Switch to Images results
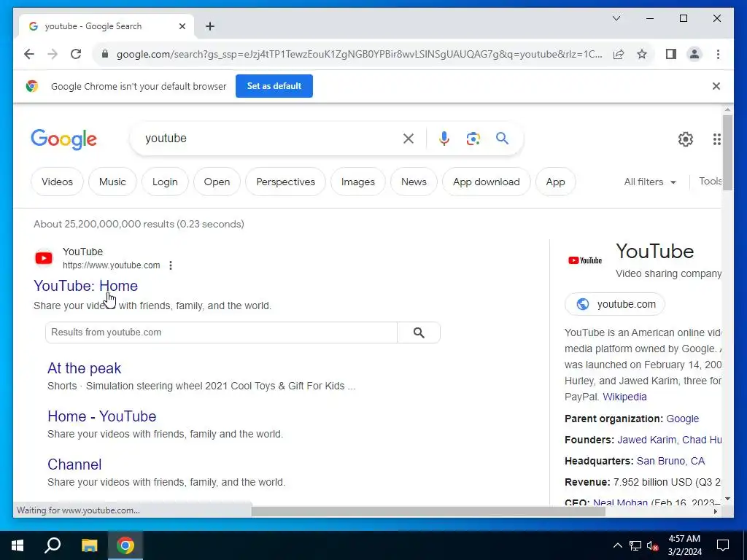This screenshot has width=747, height=560. point(357,182)
